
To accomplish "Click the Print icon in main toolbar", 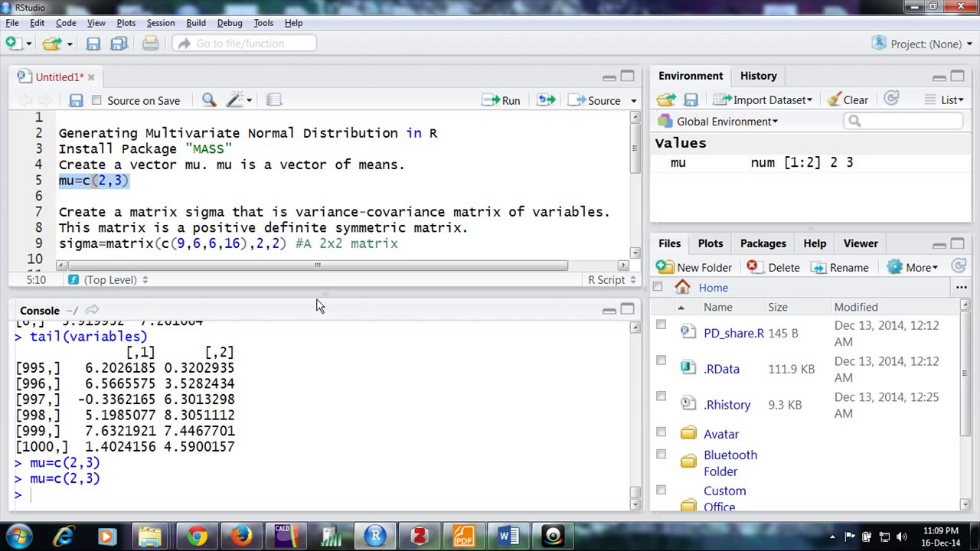I will click(x=150, y=44).
